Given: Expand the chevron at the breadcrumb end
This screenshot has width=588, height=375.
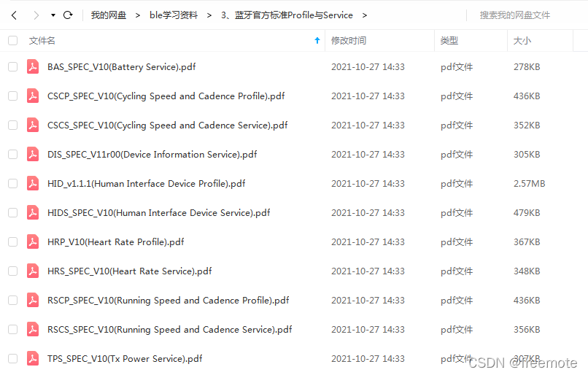Looking at the screenshot, I should [365, 15].
